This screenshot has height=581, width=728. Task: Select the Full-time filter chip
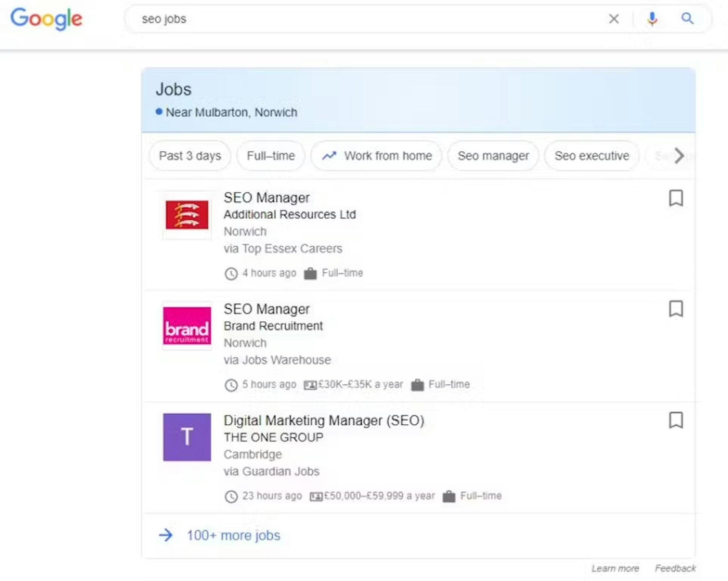(x=271, y=156)
